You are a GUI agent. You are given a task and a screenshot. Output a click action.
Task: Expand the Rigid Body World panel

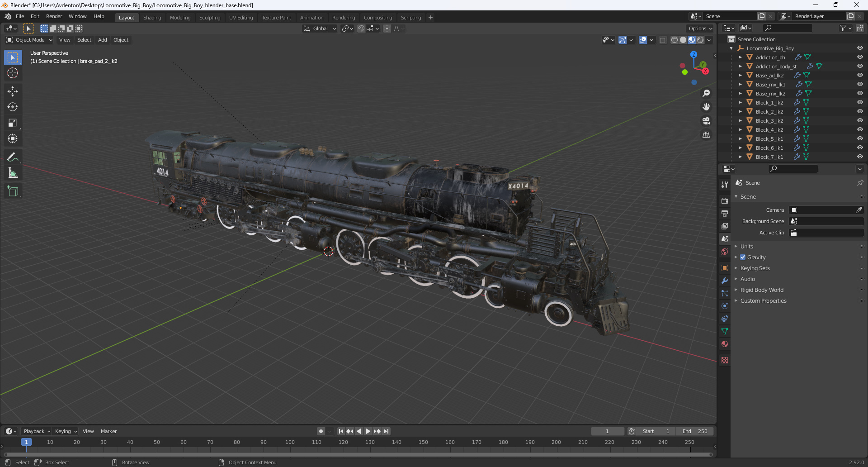pos(762,290)
